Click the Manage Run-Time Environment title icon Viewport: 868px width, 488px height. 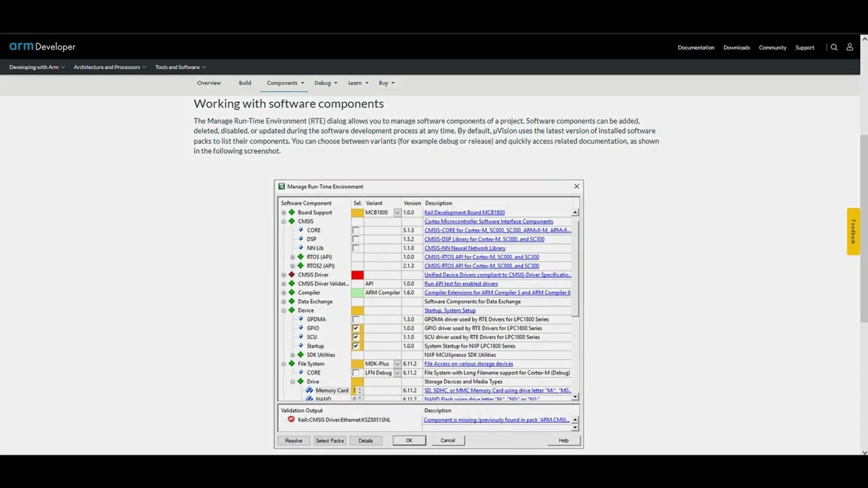[x=281, y=186]
